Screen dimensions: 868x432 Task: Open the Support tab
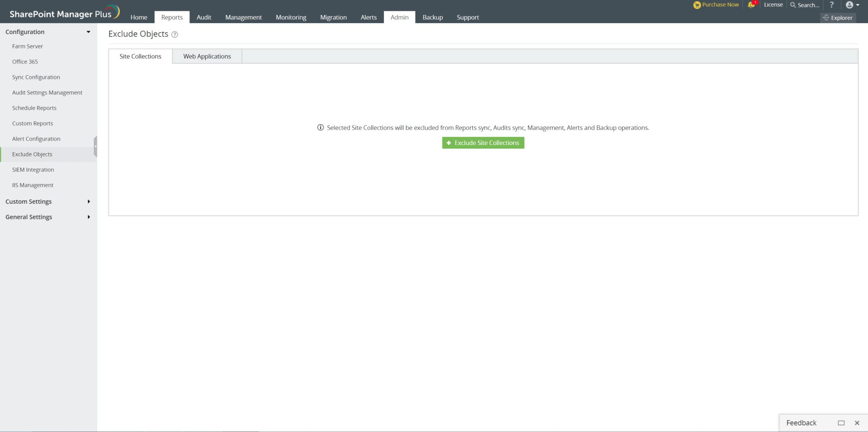click(468, 17)
